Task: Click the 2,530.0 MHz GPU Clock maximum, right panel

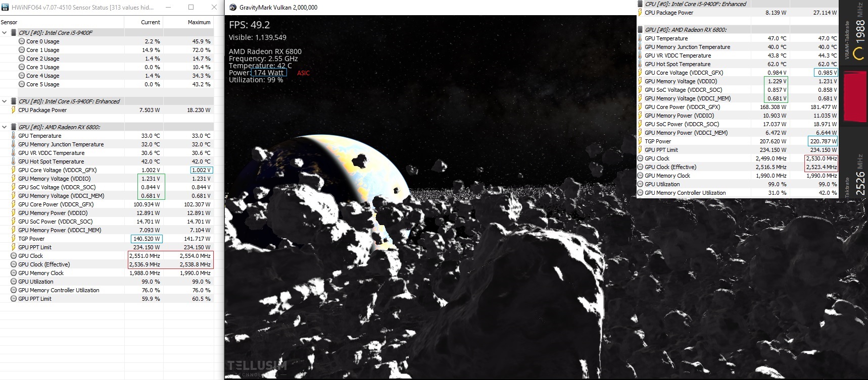Action: pyautogui.click(x=822, y=158)
